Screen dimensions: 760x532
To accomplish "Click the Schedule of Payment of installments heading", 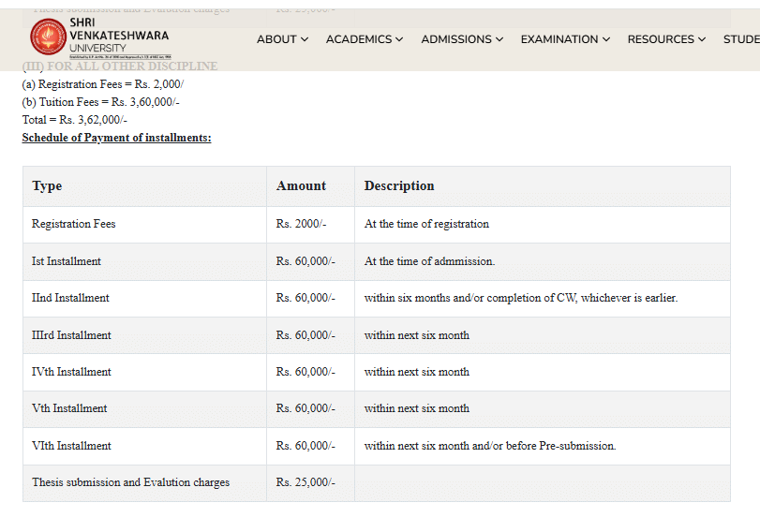I will (x=116, y=138).
